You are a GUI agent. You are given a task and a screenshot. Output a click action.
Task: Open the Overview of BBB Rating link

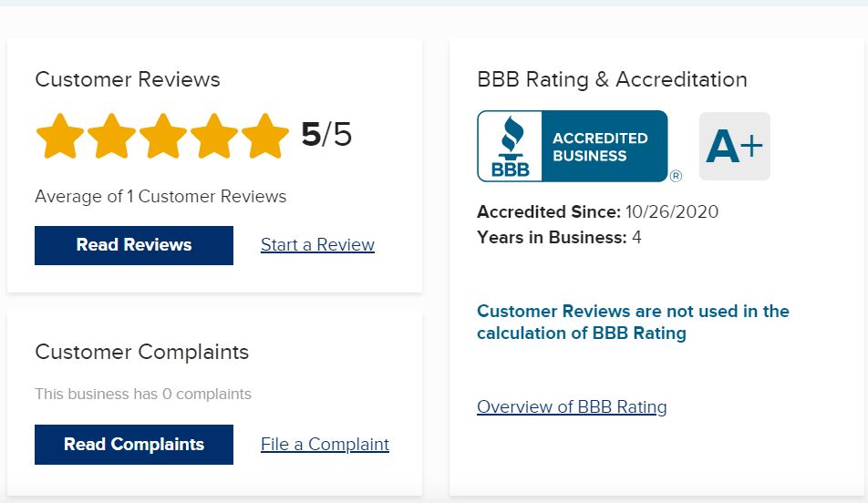pyautogui.click(x=572, y=406)
